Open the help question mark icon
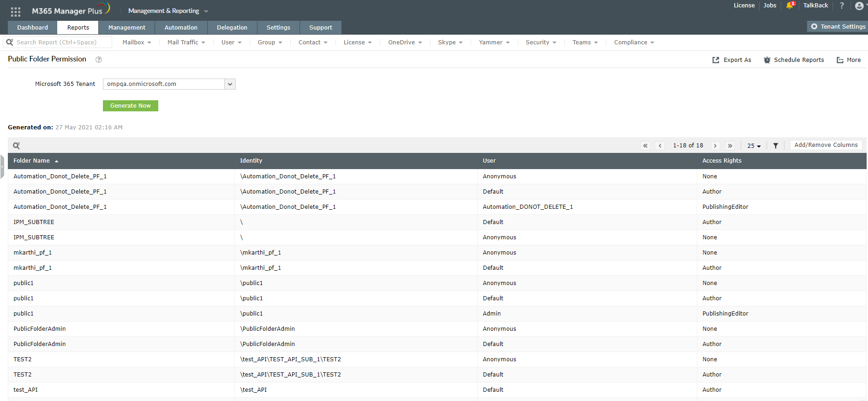The width and height of the screenshot is (868, 401). 842,6
